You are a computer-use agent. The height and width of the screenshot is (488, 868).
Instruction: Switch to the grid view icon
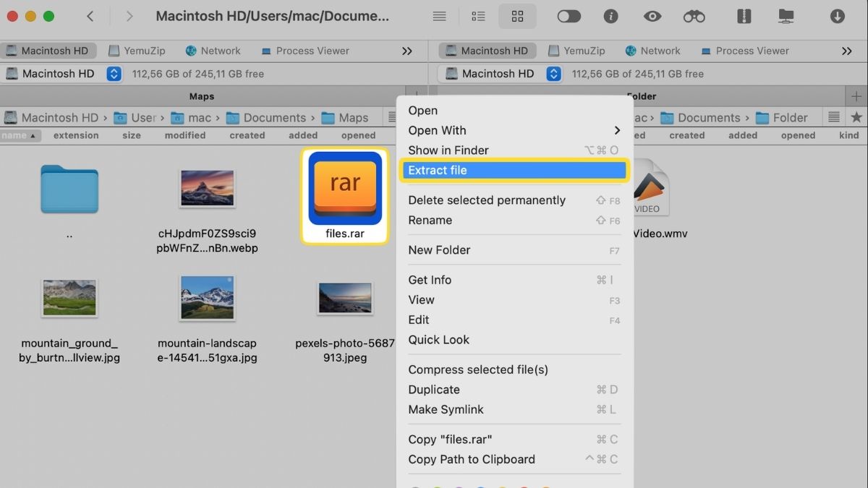click(517, 16)
